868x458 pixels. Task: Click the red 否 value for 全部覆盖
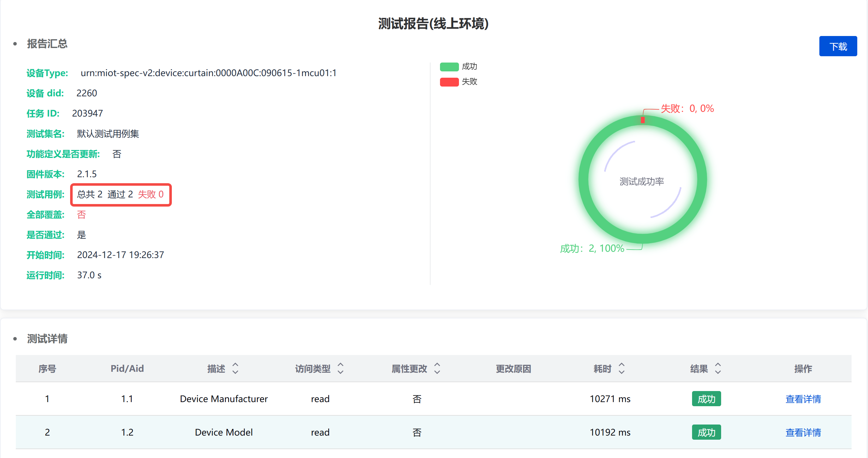(81, 215)
